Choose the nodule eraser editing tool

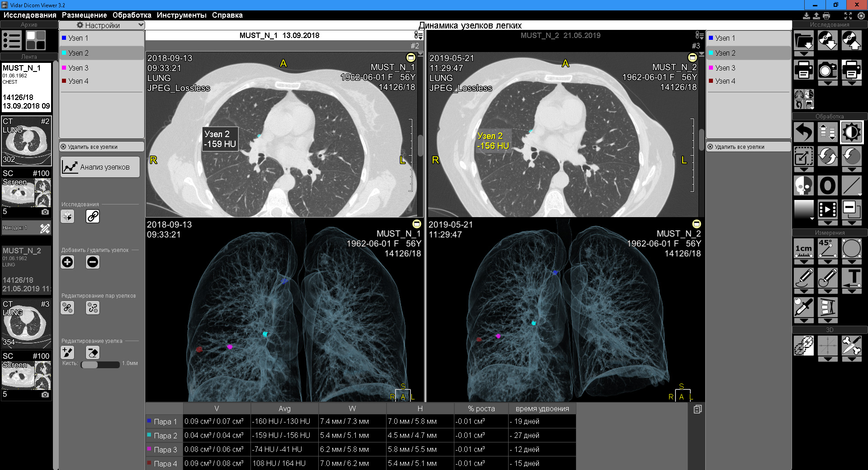93,352
